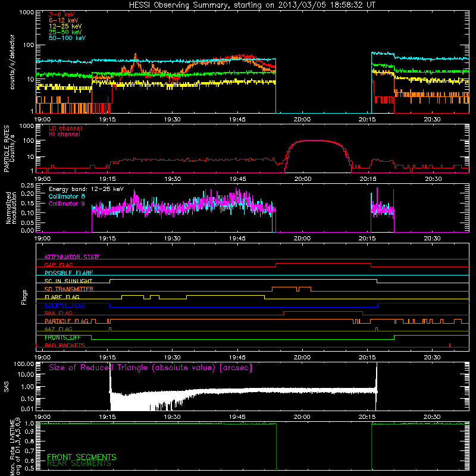Select the 'Collimator 9' legend entry
This screenshot has width=476, height=476.
pos(67,203)
